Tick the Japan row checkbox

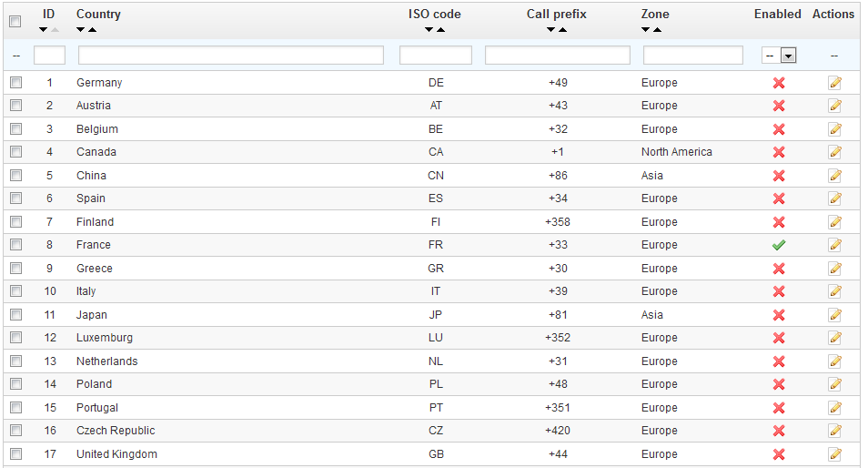(16, 315)
